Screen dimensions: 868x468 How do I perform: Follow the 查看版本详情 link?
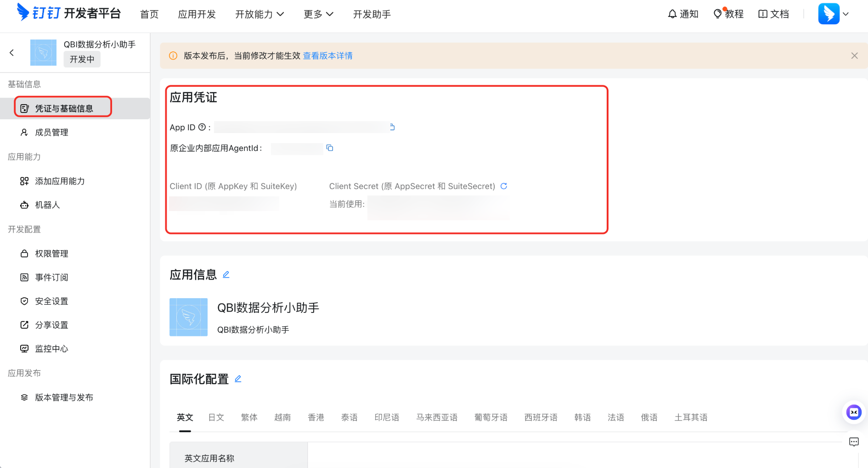click(x=328, y=56)
